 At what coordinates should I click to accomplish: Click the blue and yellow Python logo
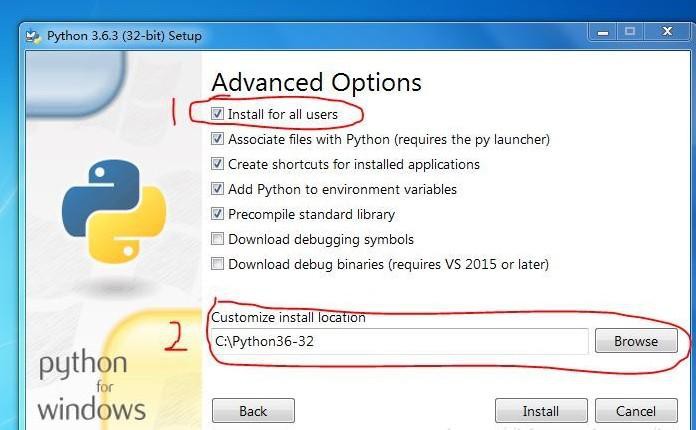pyautogui.click(x=114, y=212)
